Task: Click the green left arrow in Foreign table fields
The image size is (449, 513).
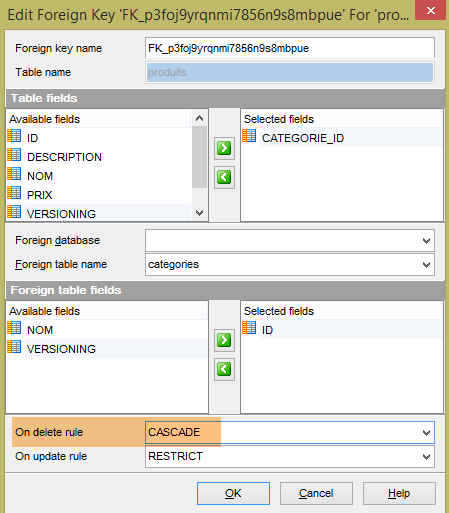Action: tap(224, 369)
